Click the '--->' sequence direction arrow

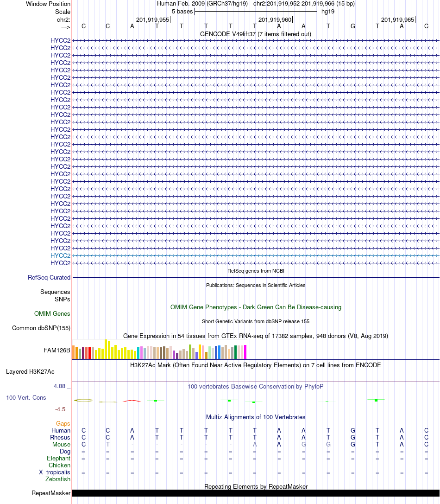pyautogui.click(x=65, y=27)
